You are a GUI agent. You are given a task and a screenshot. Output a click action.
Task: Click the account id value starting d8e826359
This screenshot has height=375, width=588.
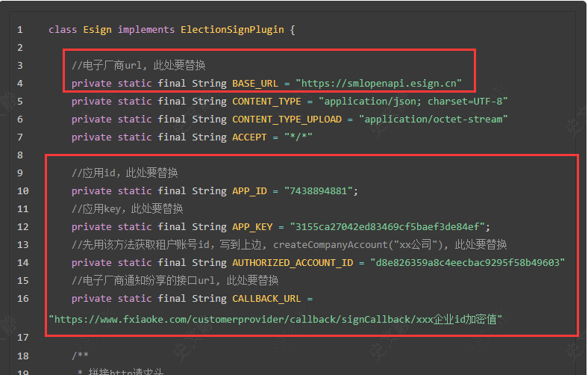coord(467,263)
